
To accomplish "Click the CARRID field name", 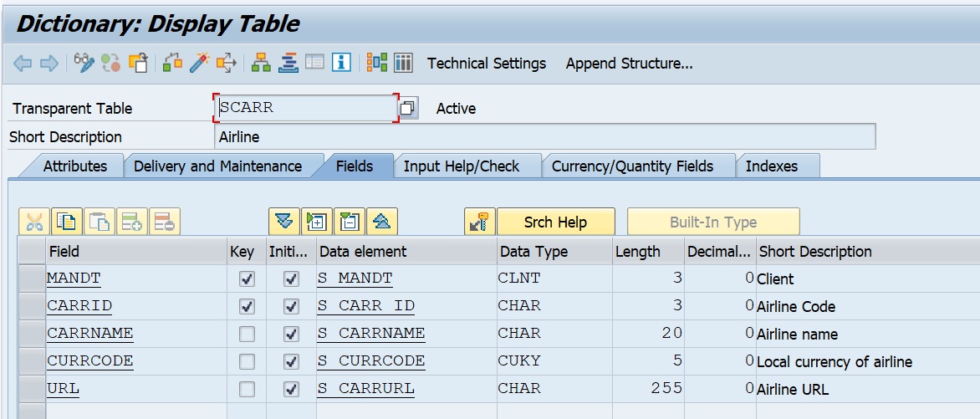I will (80, 306).
